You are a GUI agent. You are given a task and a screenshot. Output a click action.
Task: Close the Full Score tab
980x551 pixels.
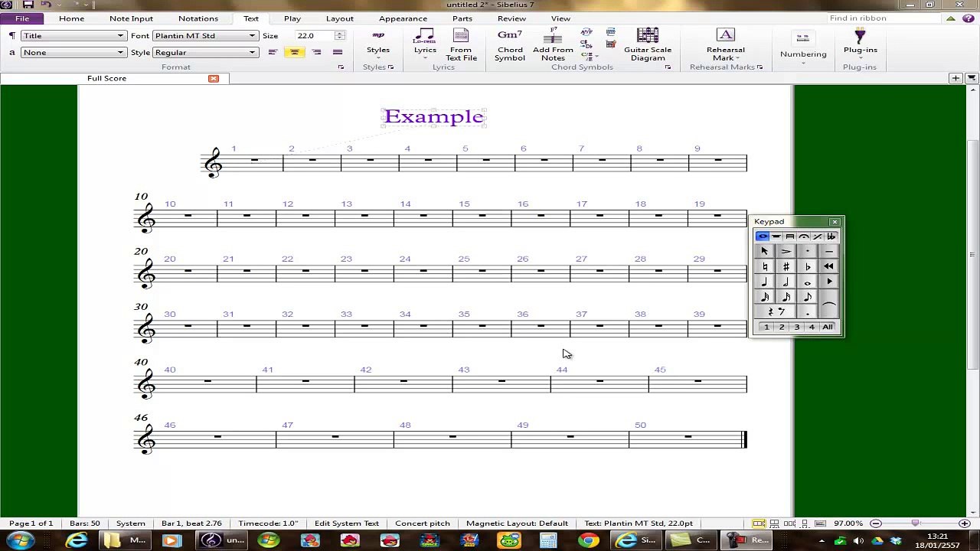214,78
